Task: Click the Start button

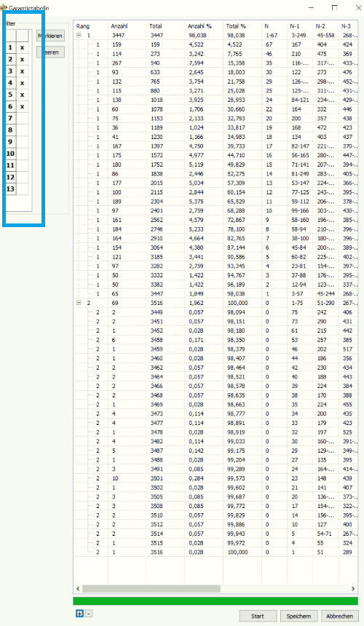Action: pyautogui.click(x=258, y=616)
